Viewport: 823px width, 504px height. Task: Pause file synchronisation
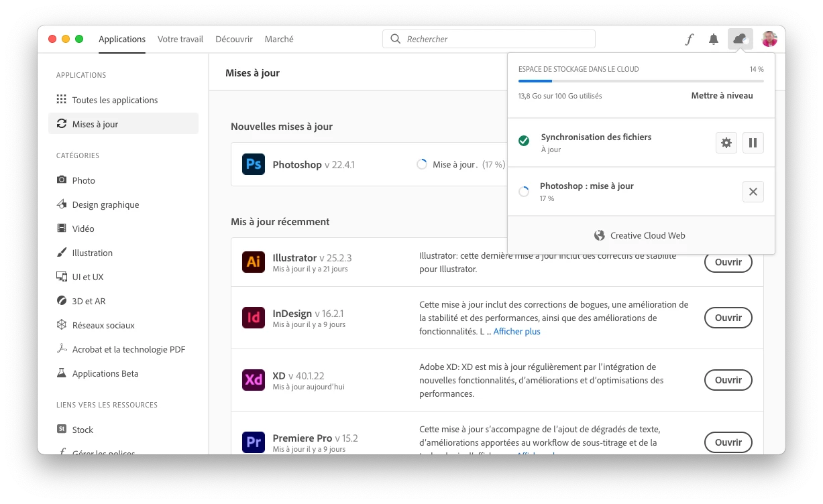(753, 142)
